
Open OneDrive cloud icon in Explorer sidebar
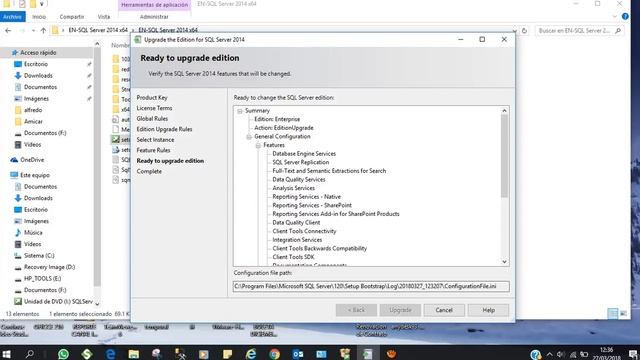(14, 160)
